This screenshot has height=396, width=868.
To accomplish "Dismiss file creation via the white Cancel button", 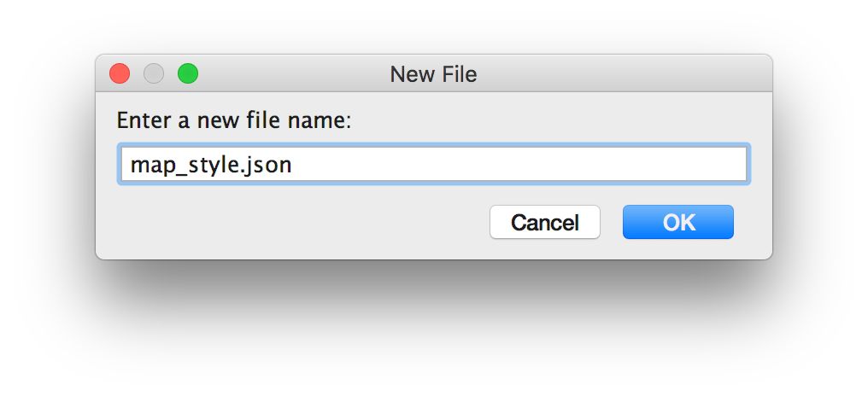I will coord(545,223).
